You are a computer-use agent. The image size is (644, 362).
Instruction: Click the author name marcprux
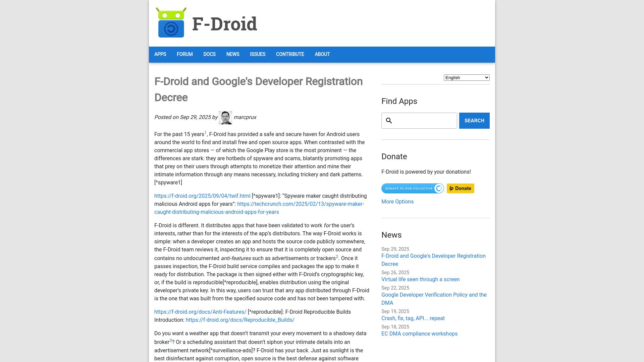pos(245,117)
